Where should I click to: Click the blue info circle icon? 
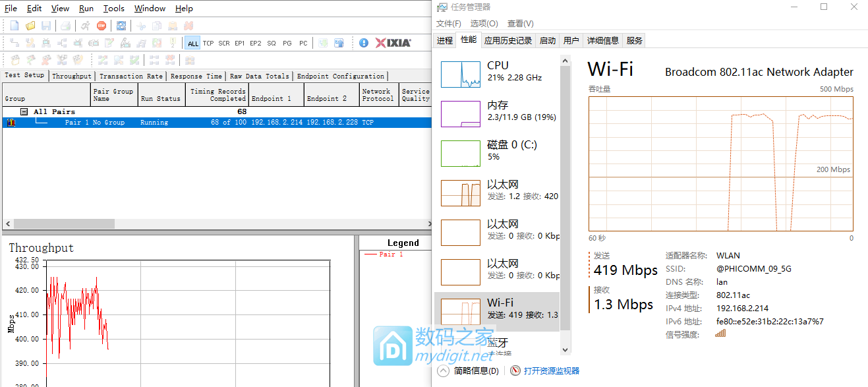(x=364, y=43)
